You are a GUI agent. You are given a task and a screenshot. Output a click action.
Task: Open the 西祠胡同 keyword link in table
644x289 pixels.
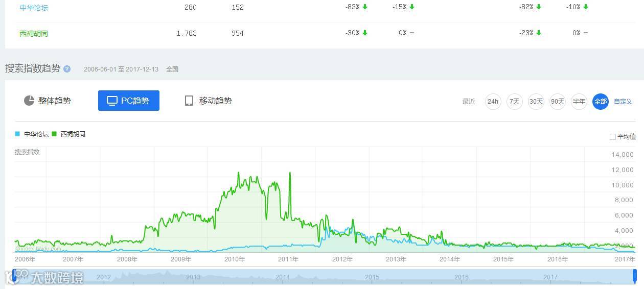click(x=34, y=33)
